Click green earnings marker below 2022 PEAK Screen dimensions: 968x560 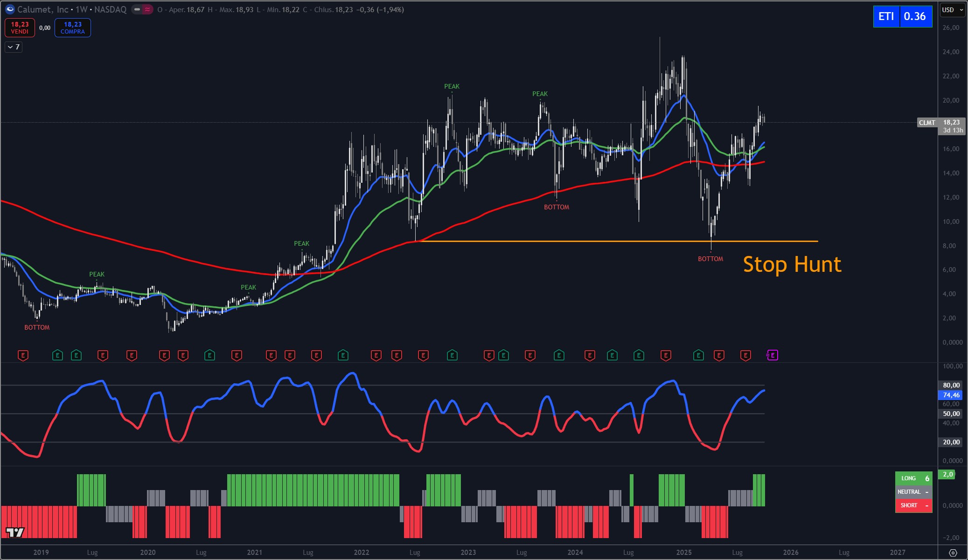tap(452, 355)
